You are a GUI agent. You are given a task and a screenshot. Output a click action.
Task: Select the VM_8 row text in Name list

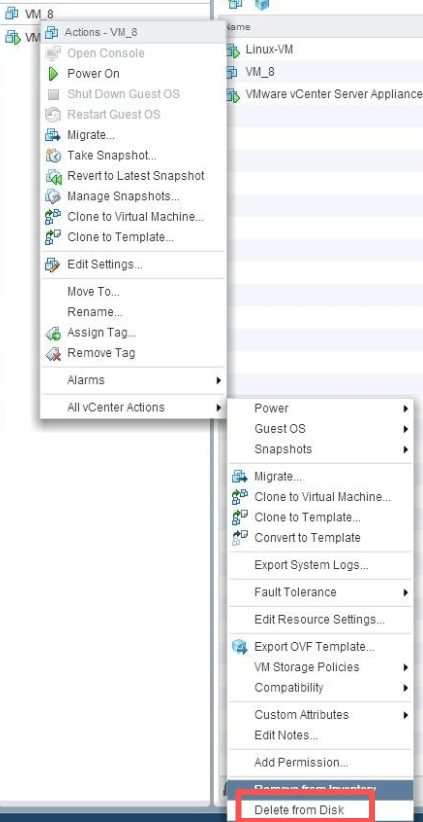[260, 72]
